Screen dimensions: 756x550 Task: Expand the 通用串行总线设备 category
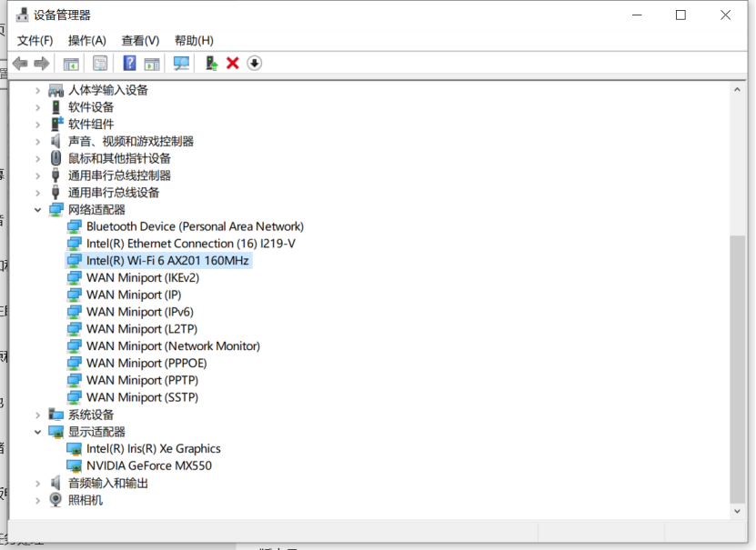(37, 193)
